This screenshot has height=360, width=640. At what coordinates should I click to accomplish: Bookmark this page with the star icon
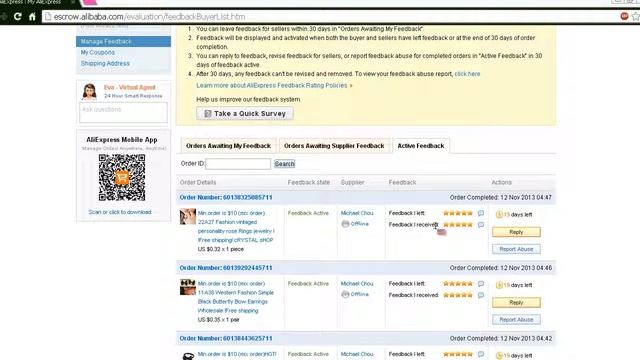pos(636,16)
